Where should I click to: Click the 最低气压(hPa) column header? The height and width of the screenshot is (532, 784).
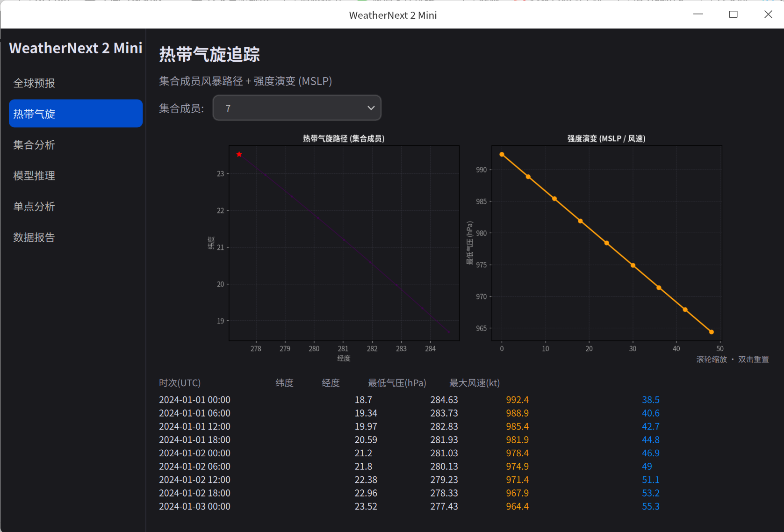[397, 383]
